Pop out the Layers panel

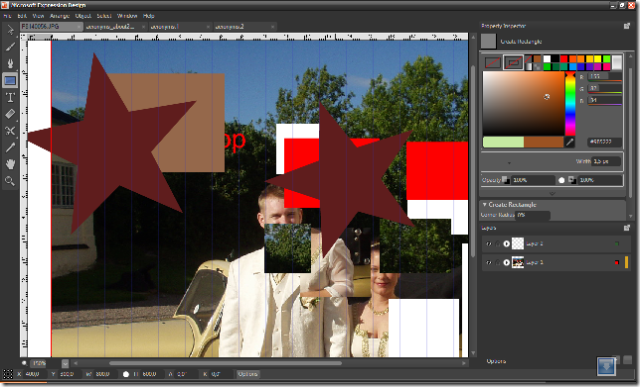[x=627, y=228]
